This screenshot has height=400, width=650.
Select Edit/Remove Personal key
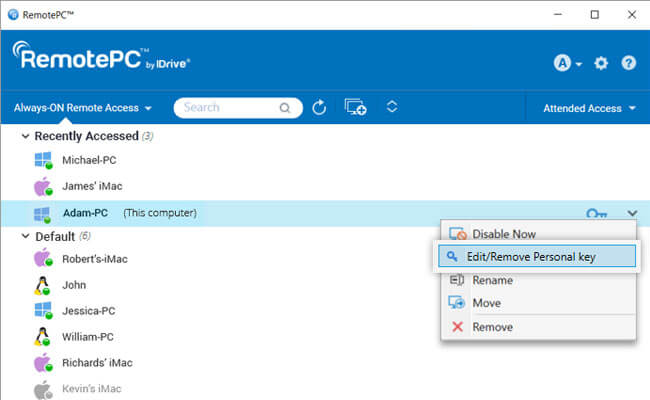pos(537,257)
